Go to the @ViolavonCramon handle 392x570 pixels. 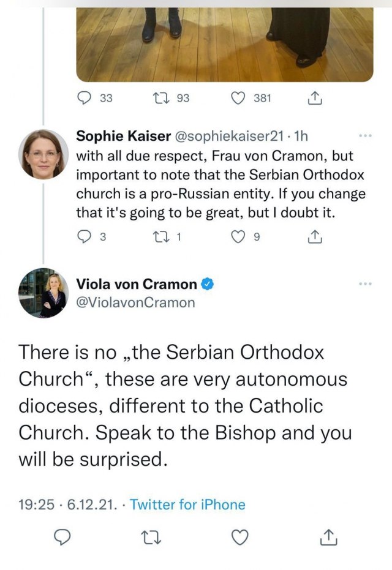(x=135, y=302)
